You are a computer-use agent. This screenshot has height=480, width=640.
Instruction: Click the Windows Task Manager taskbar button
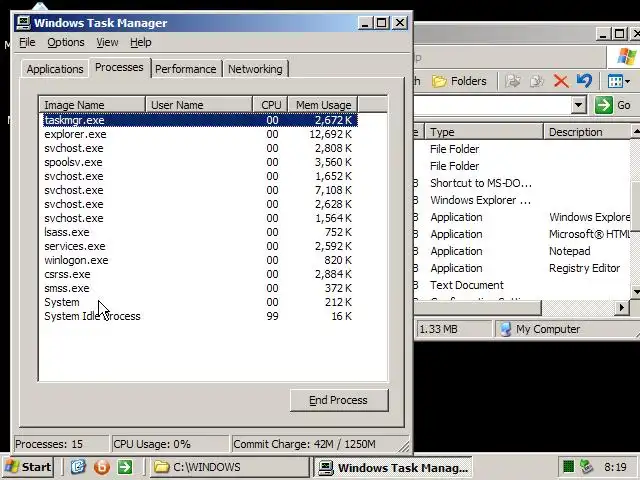pyautogui.click(x=393, y=467)
